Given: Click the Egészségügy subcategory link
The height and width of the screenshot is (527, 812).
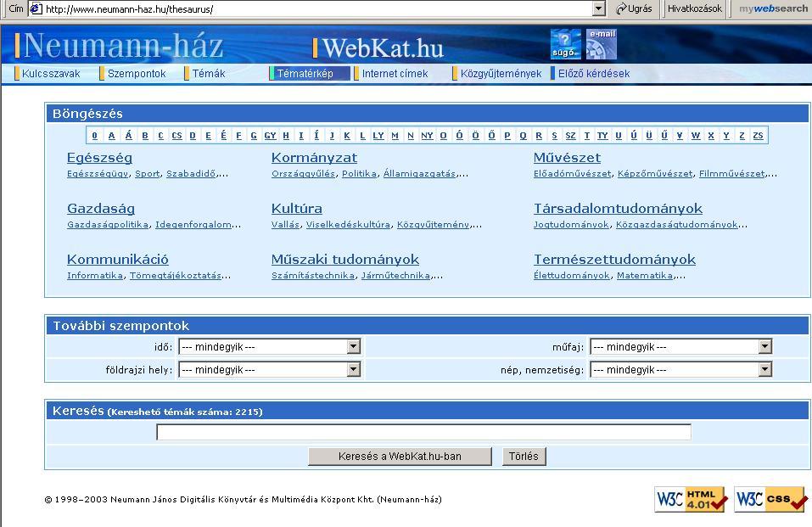Looking at the screenshot, I should (98, 174).
